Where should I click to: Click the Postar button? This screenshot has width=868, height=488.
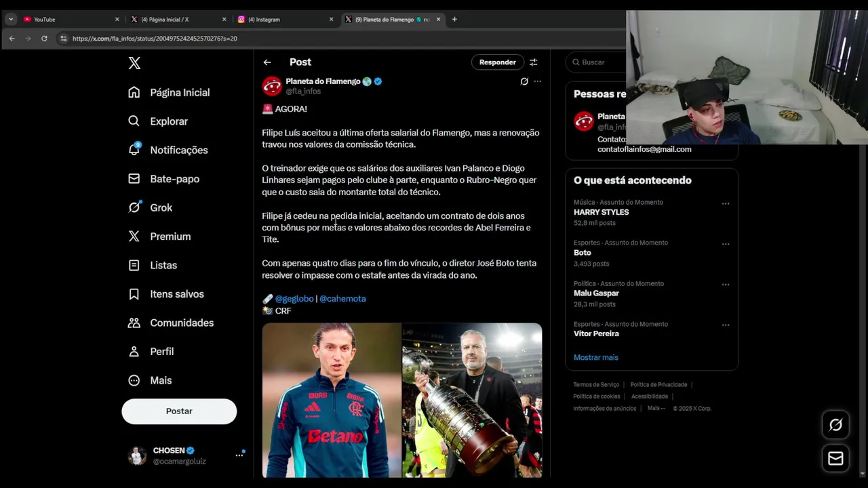click(179, 411)
